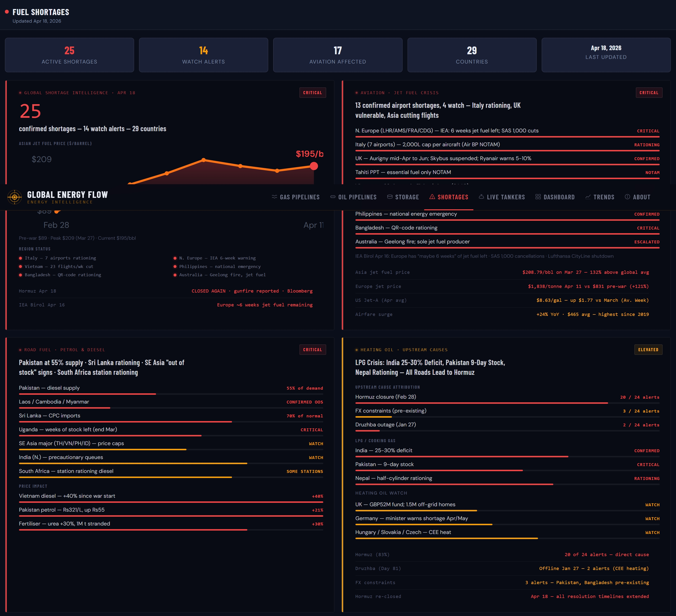Select the Active Shortages stat card
Screen dimensions: 676x616
tap(69, 55)
